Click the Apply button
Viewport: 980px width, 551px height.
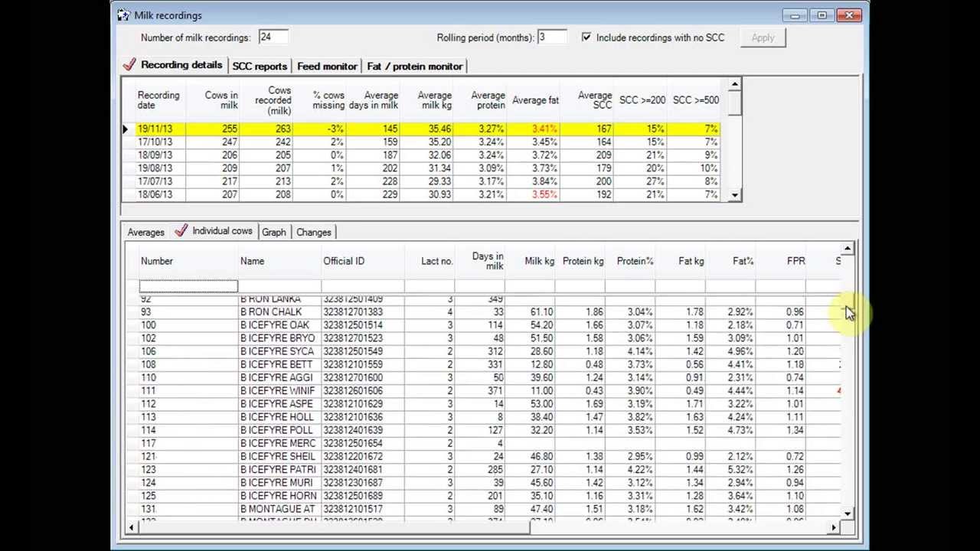(763, 37)
